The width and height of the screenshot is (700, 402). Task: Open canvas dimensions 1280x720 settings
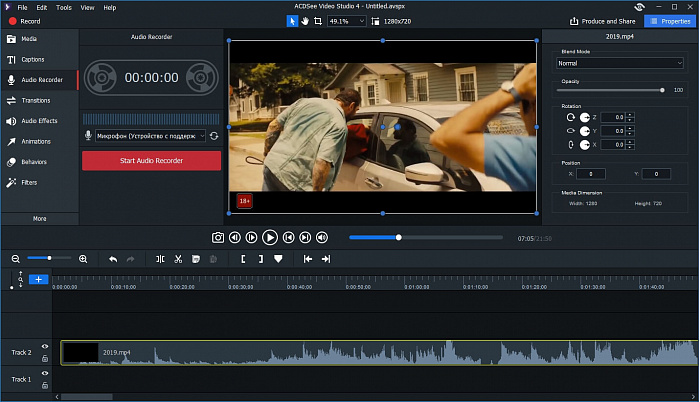[391, 21]
